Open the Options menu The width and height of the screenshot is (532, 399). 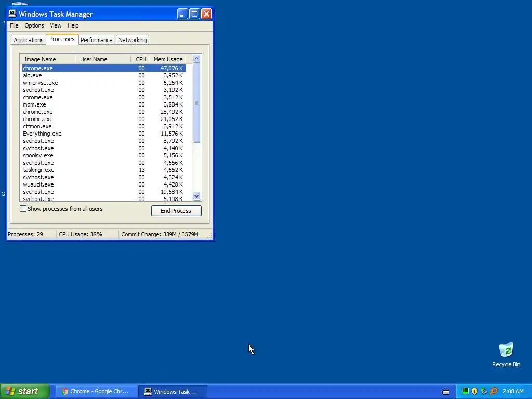click(34, 25)
